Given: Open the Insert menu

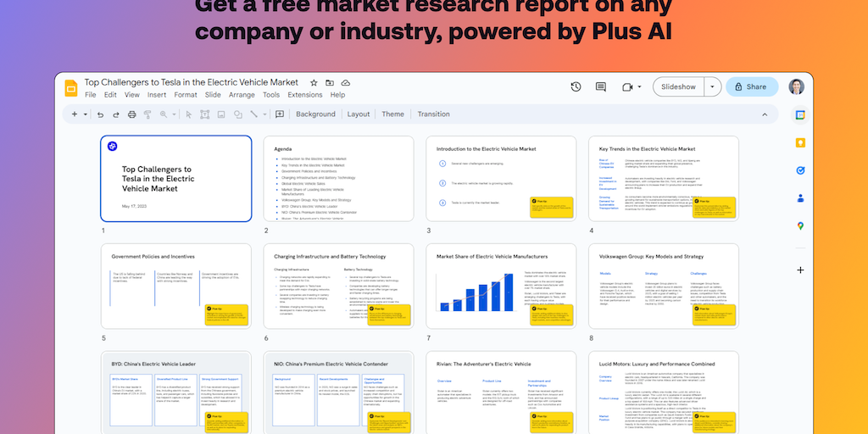Looking at the screenshot, I should [157, 95].
